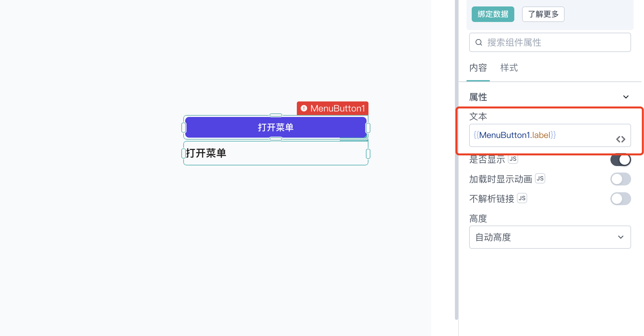Image resolution: width=644 pixels, height=336 pixels.
Task: Collapse the 属性 section chevron
Action: pyautogui.click(x=626, y=97)
